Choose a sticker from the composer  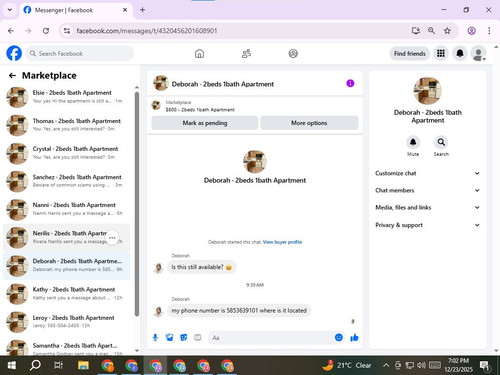point(184,338)
